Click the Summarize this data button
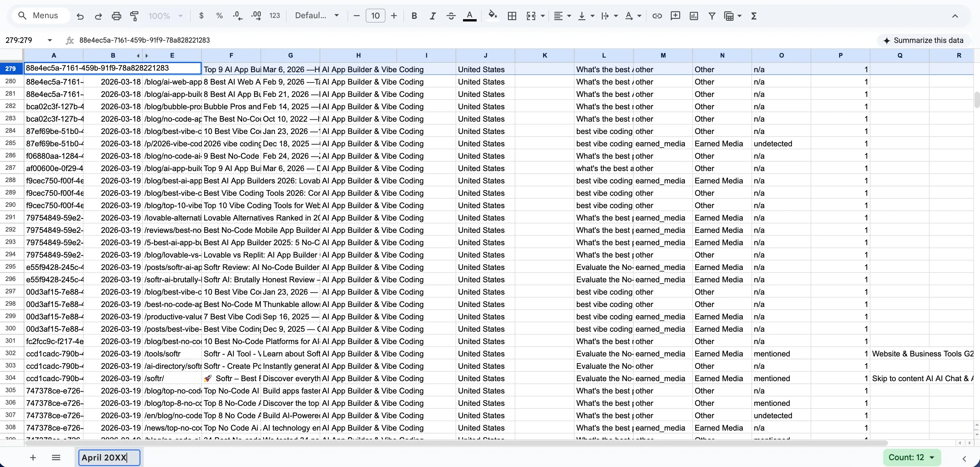Image resolution: width=980 pixels, height=467 pixels. (x=924, y=40)
